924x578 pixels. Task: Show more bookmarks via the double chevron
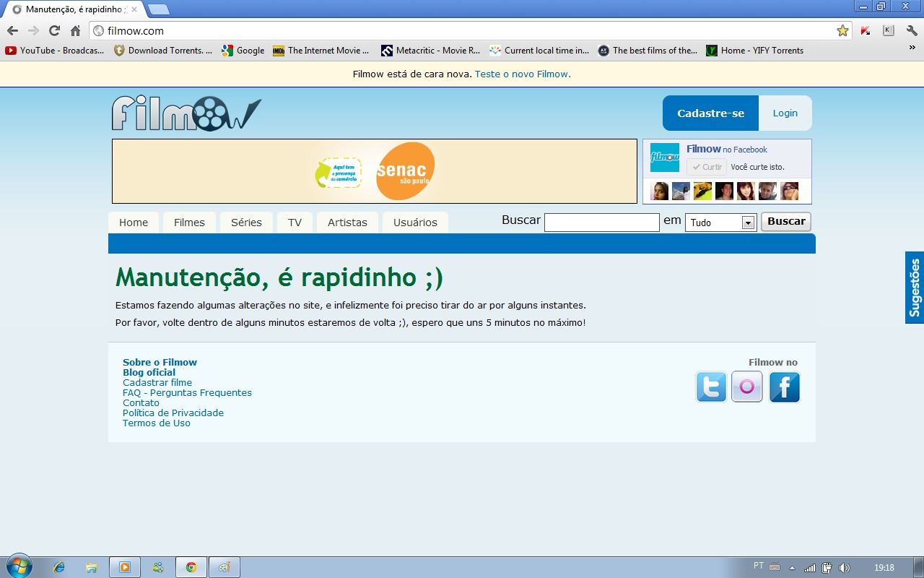coord(912,48)
